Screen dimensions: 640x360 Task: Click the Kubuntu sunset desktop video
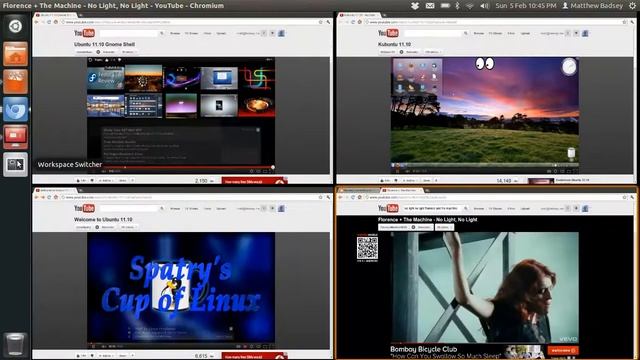484,110
